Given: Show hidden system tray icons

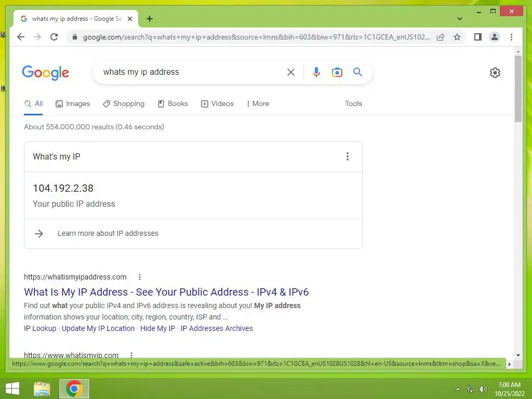Looking at the screenshot, I should tap(458, 389).
